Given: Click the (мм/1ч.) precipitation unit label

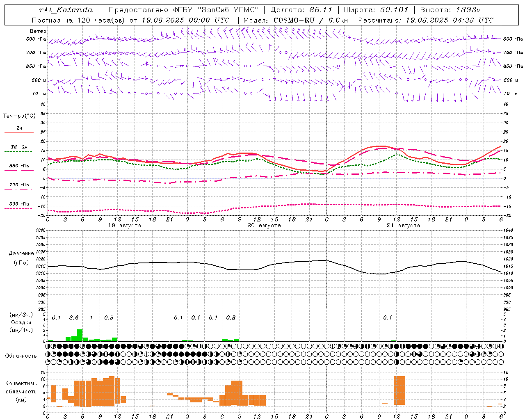Looking at the screenshot, I should coord(21,330).
